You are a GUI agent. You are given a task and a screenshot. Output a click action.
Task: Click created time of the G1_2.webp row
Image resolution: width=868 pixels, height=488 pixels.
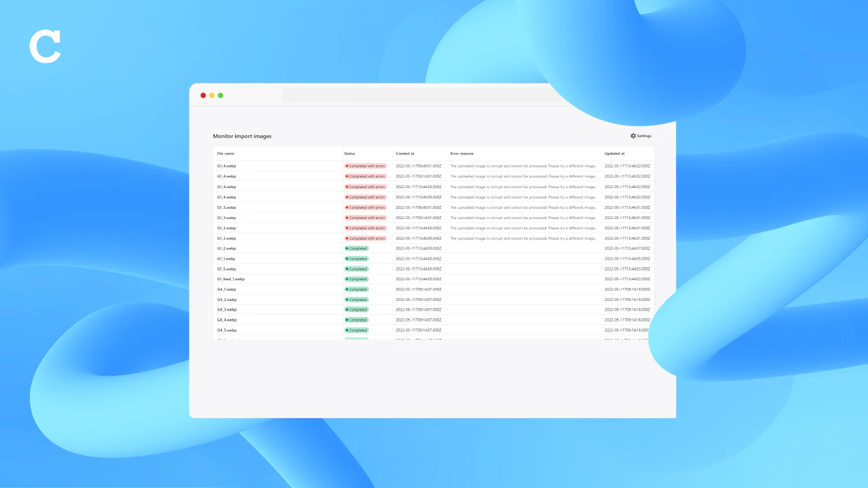coord(418,248)
